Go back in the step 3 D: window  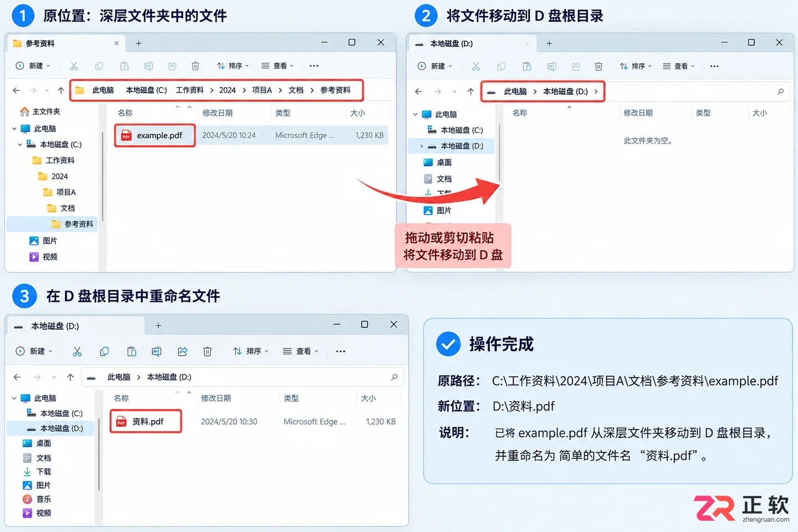point(17,377)
